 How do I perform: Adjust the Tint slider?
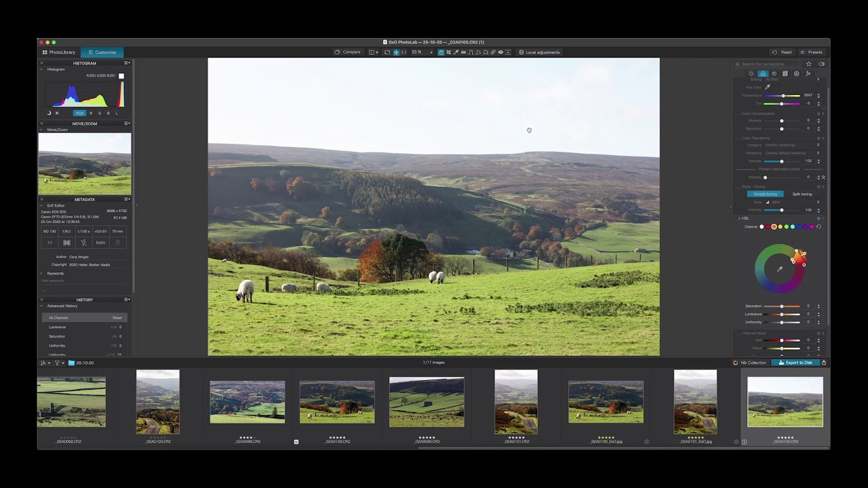coord(782,104)
